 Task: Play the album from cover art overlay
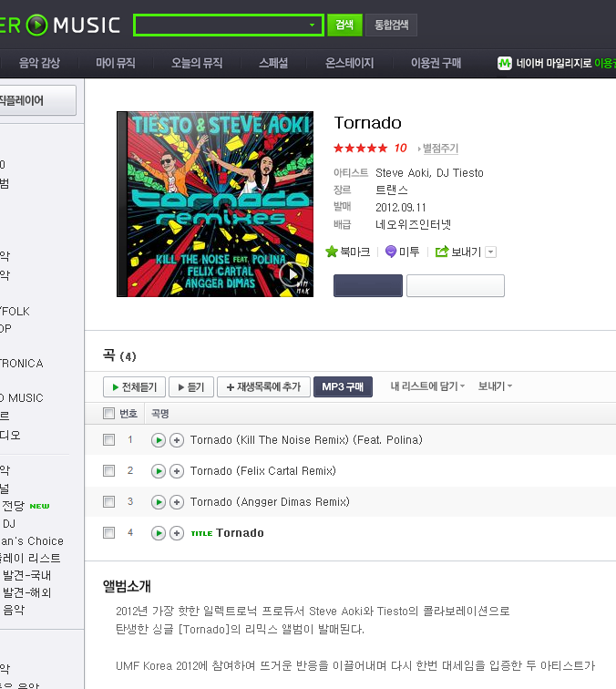[292, 274]
